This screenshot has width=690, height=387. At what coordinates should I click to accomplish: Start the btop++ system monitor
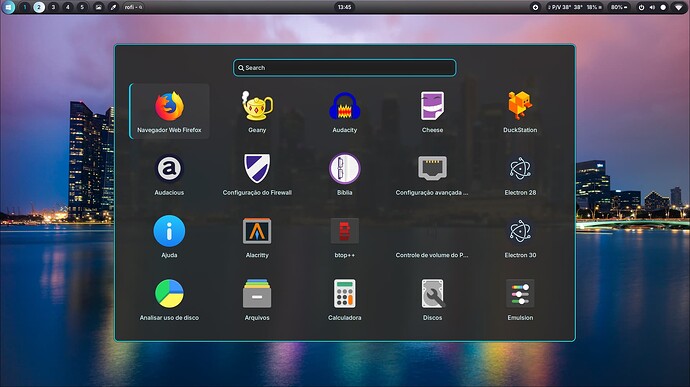345,236
